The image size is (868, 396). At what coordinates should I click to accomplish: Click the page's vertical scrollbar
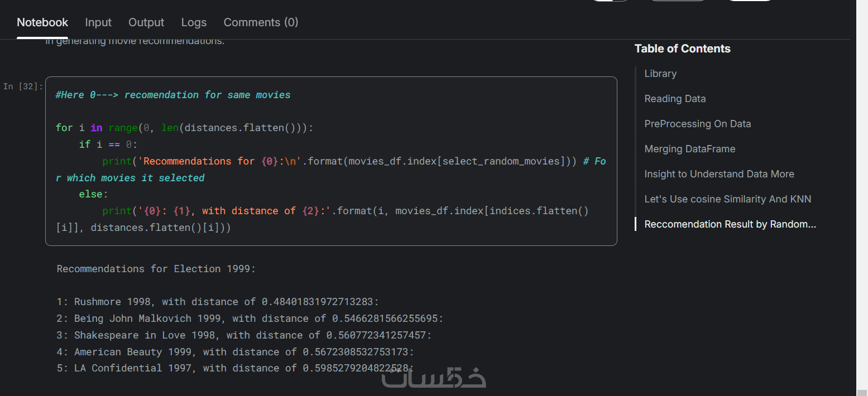click(862, 195)
